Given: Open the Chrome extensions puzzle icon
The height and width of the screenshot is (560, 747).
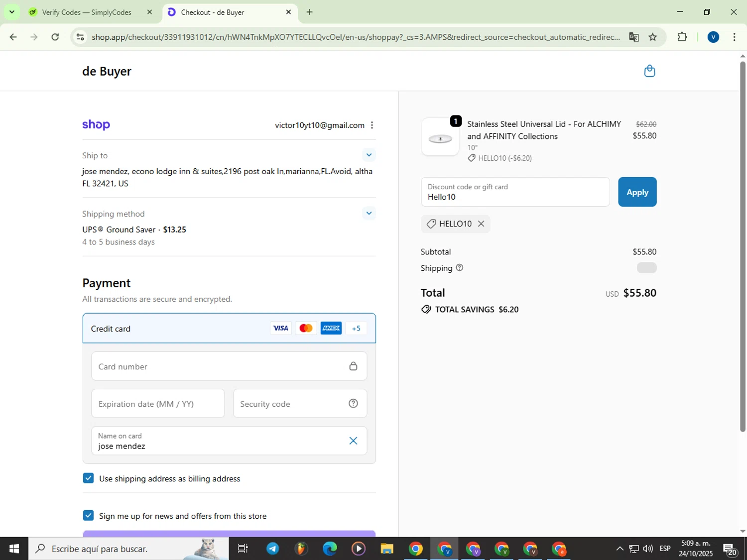Looking at the screenshot, I should click(x=682, y=37).
